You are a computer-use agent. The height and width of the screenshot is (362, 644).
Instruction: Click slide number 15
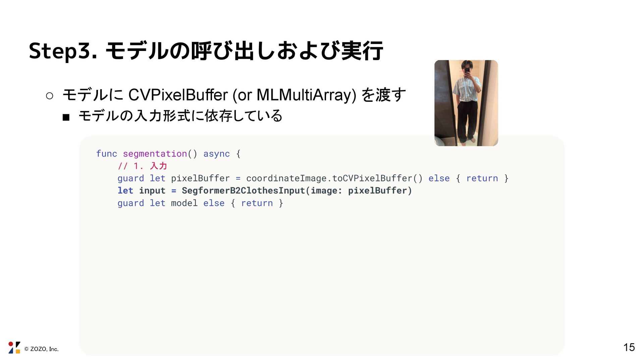point(629,347)
